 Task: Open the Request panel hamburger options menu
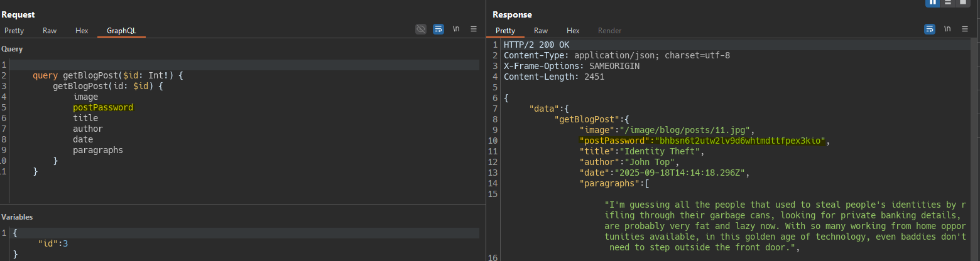click(x=474, y=29)
